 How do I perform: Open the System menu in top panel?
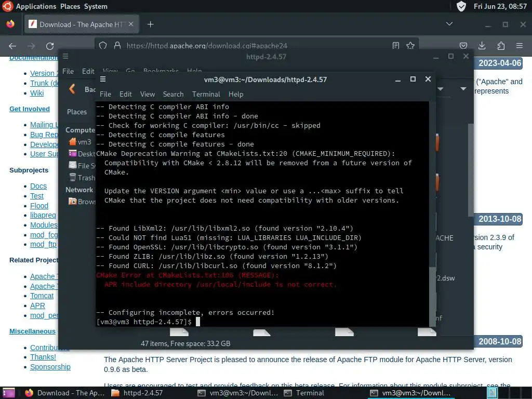(x=96, y=6)
